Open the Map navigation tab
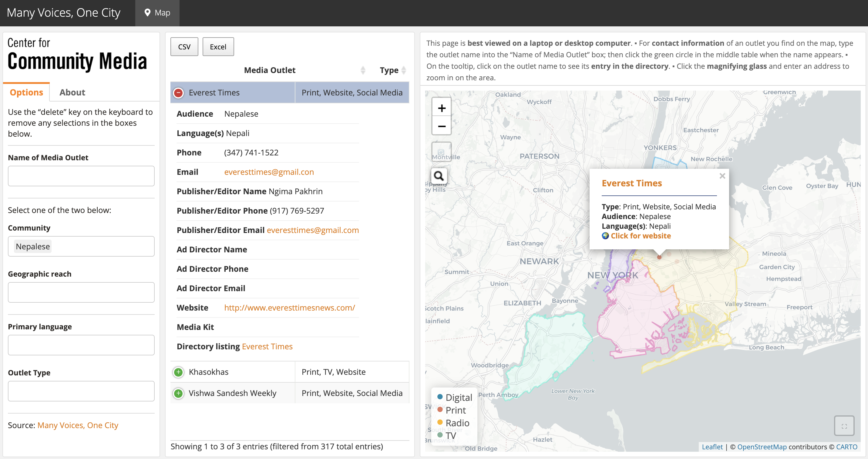Image resolution: width=868 pixels, height=459 pixels. (157, 13)
